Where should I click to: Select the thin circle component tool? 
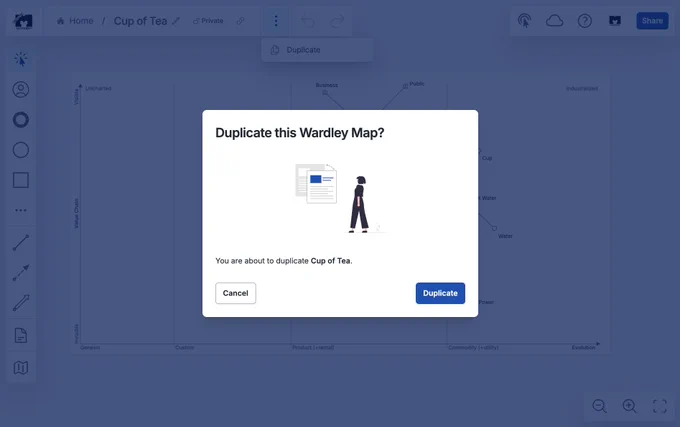pyautogui.click(x=21, y=150)
